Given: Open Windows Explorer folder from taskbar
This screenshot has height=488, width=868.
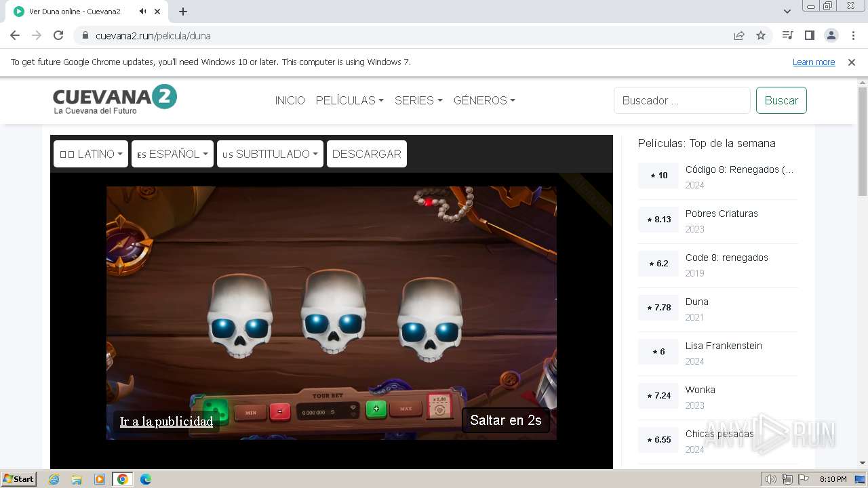Looking at the screenshot, I should (x=77, y=479).
